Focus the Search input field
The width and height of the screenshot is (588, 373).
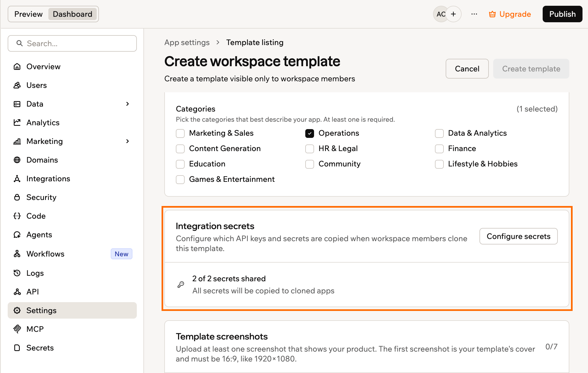tap(72, 43)
